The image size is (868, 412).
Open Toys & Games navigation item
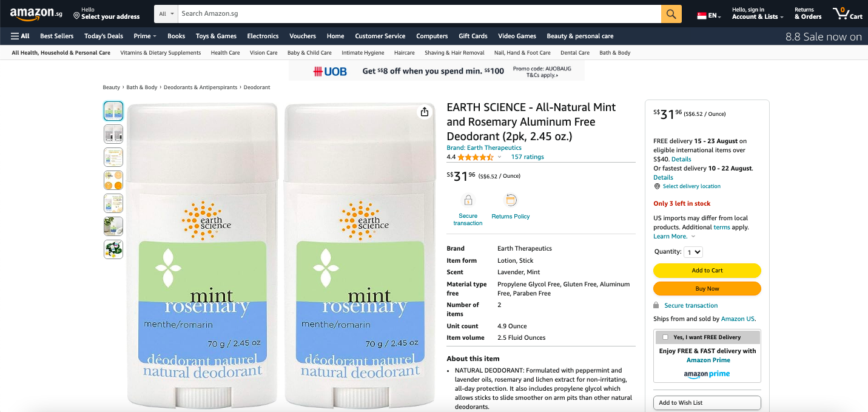pyautogui.click(x=216, y=36)
